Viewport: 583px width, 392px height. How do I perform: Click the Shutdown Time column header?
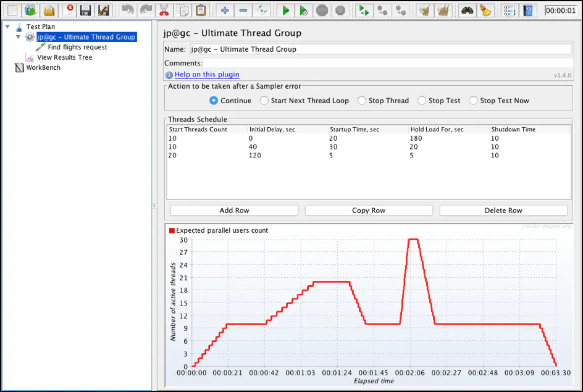(x=531, y=129)
